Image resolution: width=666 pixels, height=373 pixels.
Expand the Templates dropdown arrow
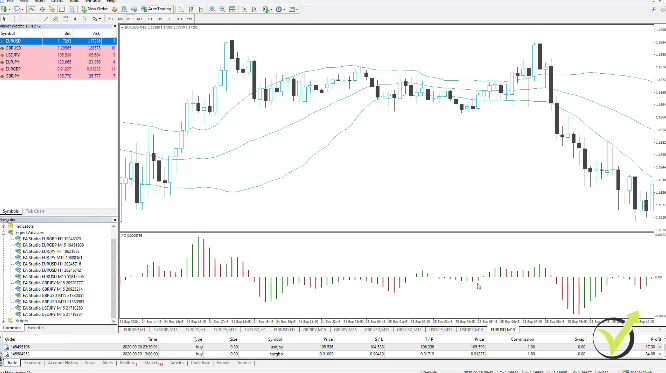coord(297,9)
